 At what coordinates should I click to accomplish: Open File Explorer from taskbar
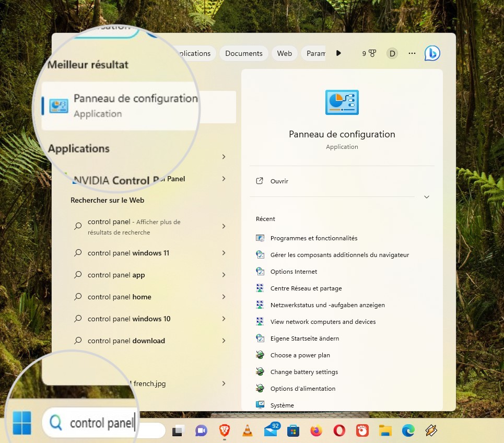385,430
